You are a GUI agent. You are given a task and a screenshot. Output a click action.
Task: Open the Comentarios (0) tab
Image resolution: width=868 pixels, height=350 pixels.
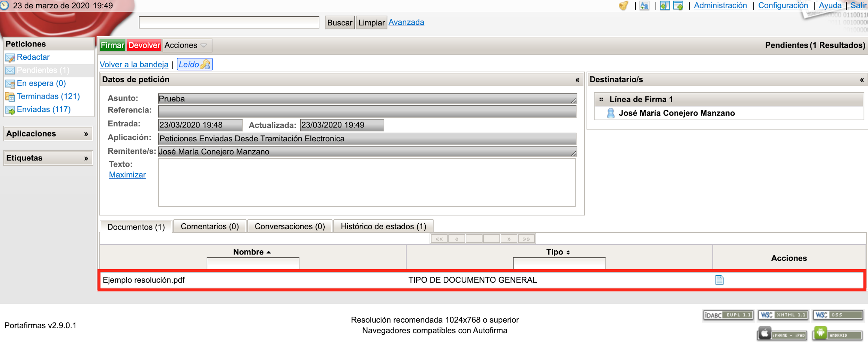(x=210, y=226)
